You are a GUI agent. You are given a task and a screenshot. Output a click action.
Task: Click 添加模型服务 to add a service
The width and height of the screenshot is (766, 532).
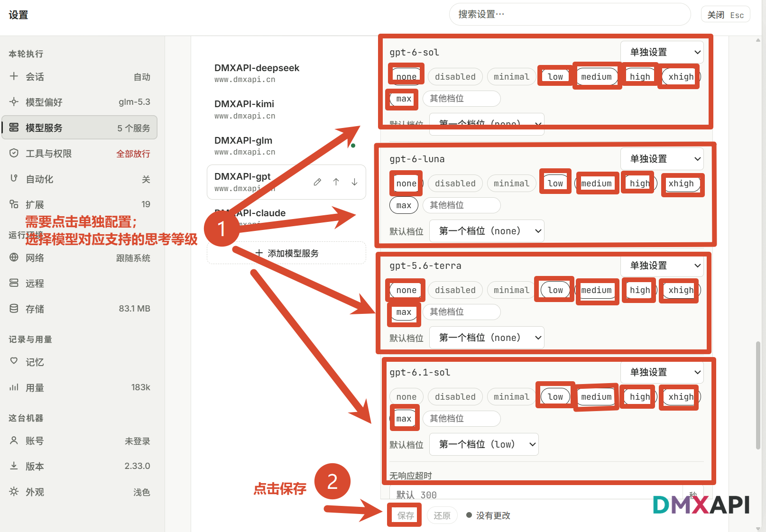point(286,253)
